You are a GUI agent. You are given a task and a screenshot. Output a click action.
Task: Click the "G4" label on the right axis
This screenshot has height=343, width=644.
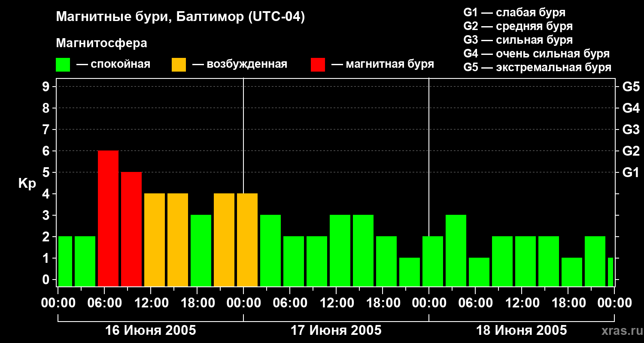(x=631, y=108)
